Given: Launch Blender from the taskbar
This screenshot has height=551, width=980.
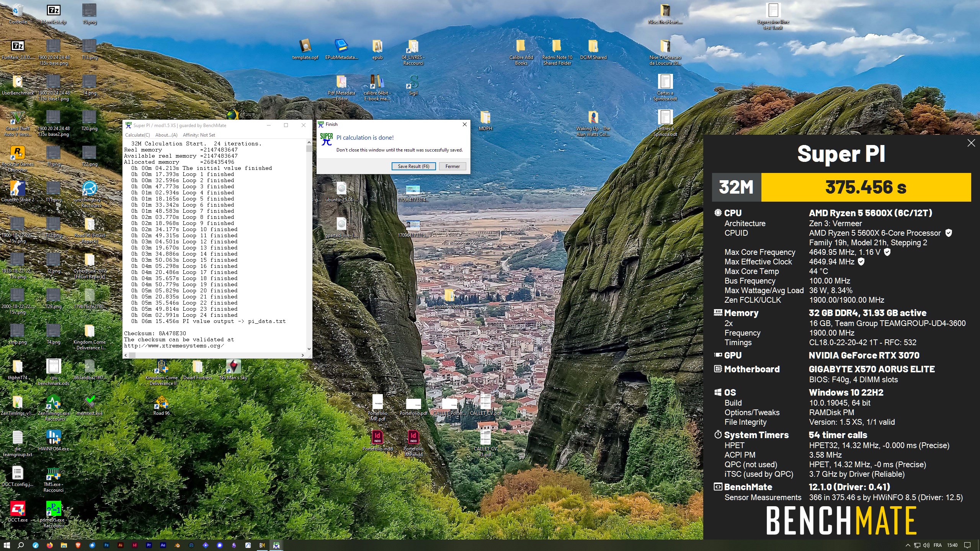Looking at the screenshot, I should pyautogui.click(x=177, y=545).
